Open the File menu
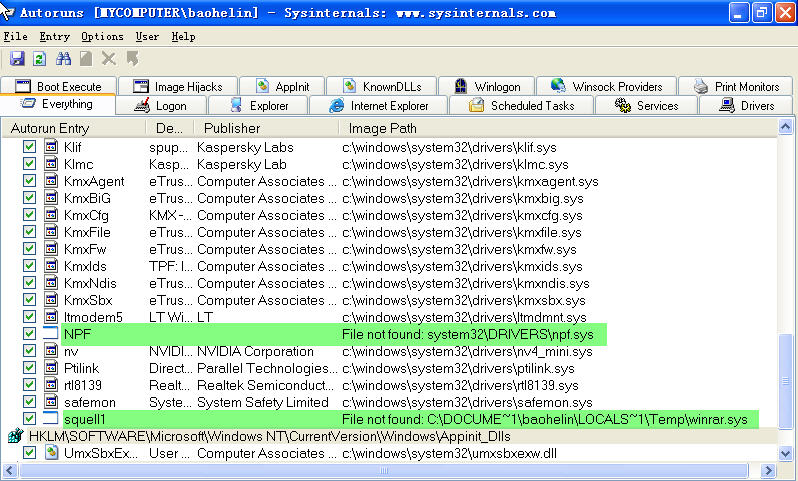This screenshot has height=481, width=798. pos(16,37)
